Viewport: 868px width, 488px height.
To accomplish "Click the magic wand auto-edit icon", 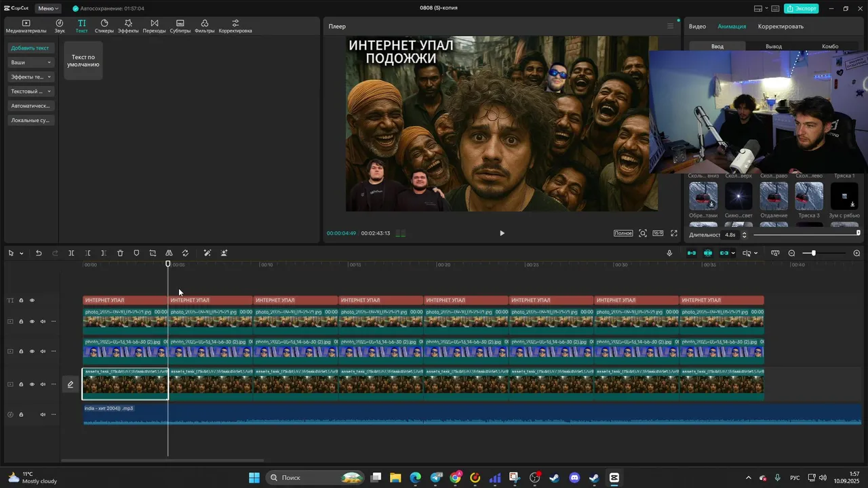I will tap(208, 253).
